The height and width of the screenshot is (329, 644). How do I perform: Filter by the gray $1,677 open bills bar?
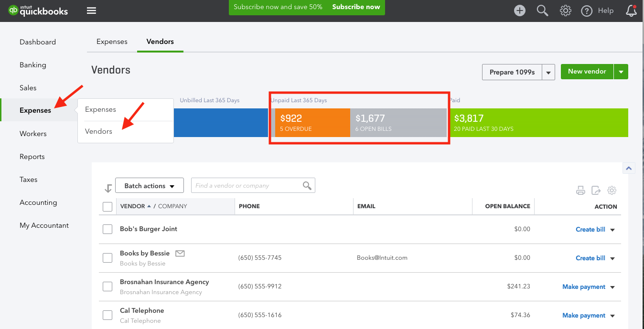click(x=398, y=123)
